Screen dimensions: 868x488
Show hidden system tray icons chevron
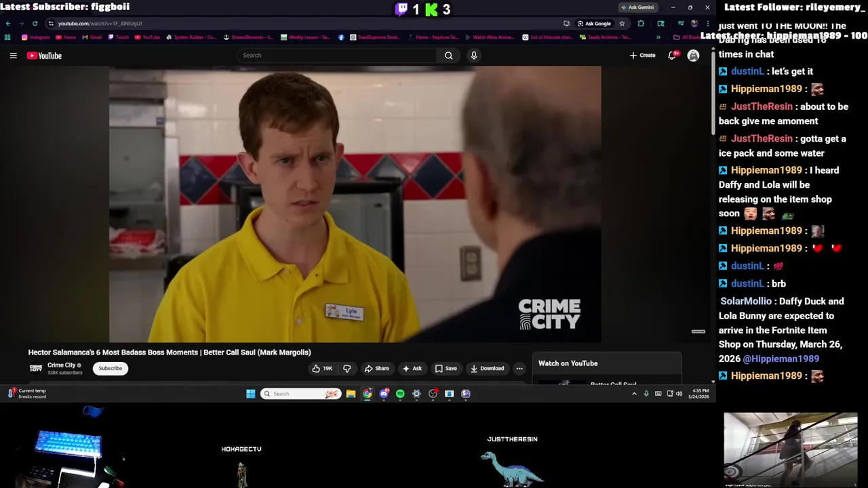click(x=634, y=394)
